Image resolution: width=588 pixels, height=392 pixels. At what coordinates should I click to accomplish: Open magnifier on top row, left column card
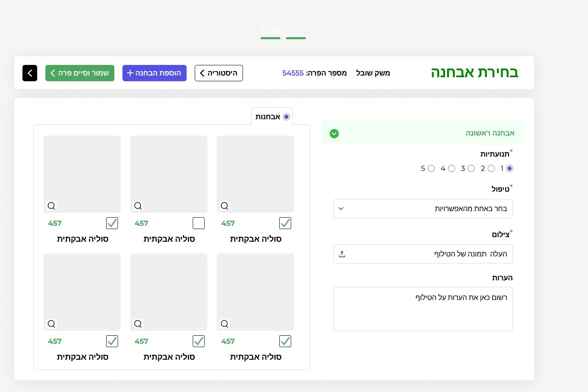pyautogui.click(x=51, y=206)
